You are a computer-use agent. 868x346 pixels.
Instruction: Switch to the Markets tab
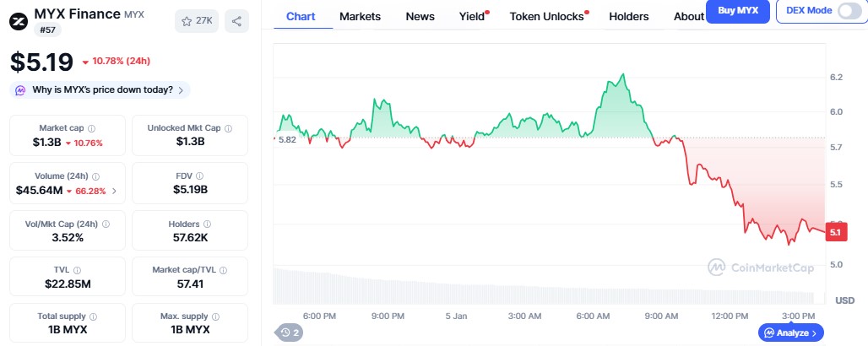point(360,16)
